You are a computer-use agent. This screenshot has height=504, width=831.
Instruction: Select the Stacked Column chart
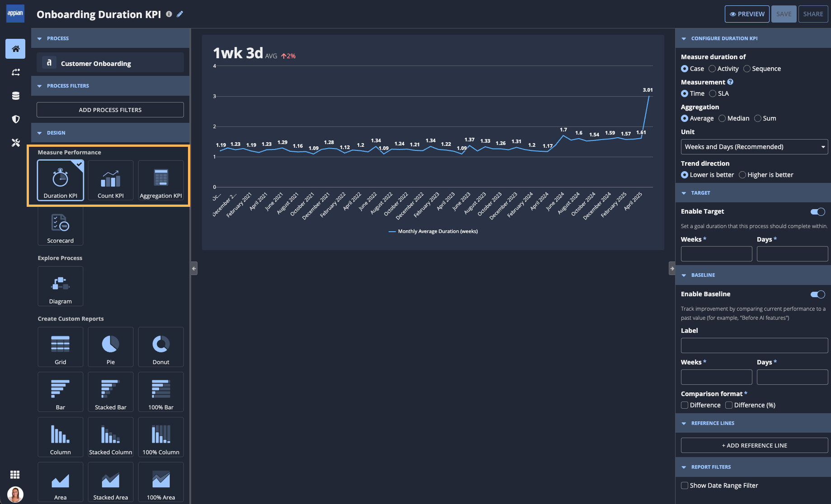(111, 437)
